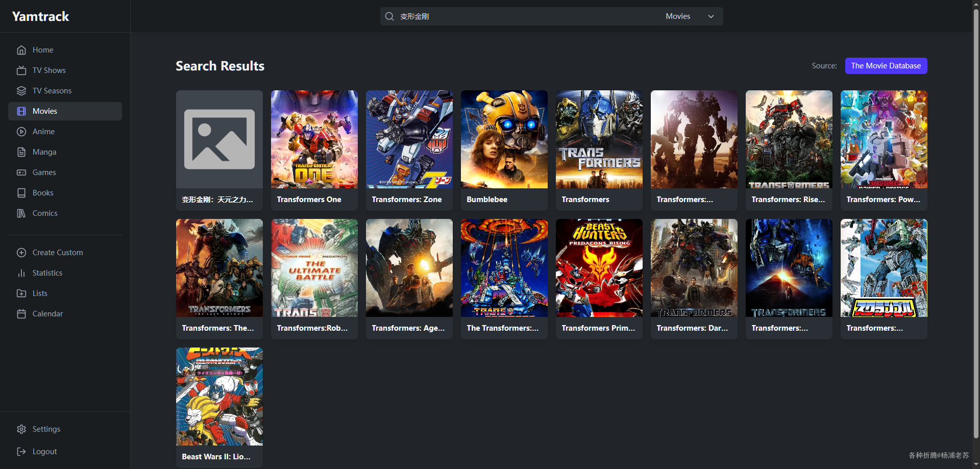Click the Transformers:Rob... title text
The width and height of the screenshot is (980, 469).
[312, 328]
